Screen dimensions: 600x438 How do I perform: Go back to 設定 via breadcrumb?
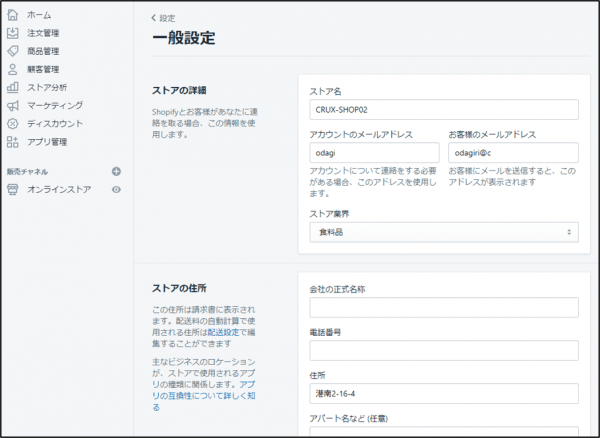(x=163, y=18)
